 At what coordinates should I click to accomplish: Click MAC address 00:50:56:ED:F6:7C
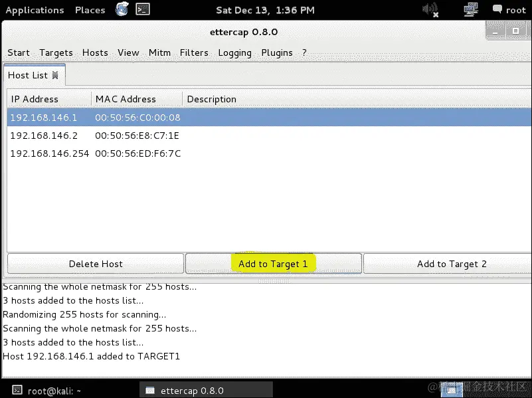click(x=137, y=153)
